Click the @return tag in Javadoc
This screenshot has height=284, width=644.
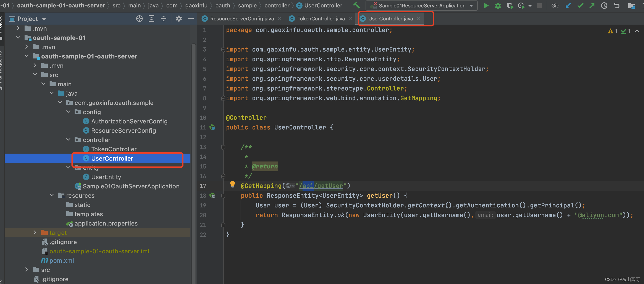(265, 166)
